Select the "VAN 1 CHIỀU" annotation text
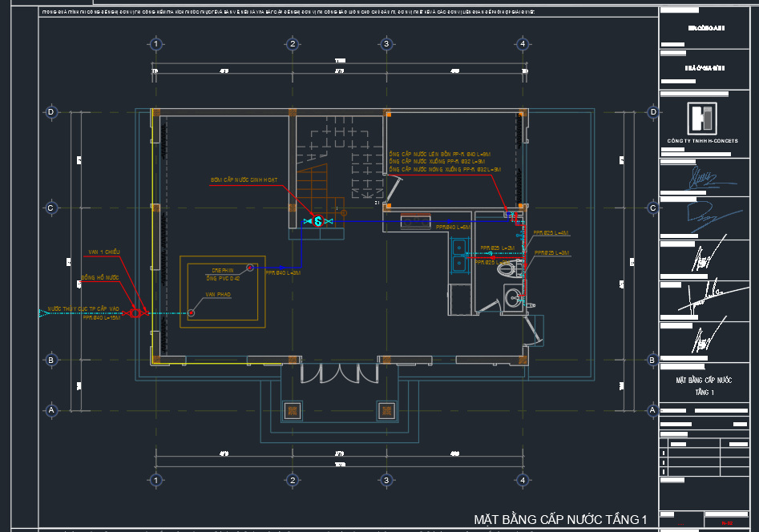The image size is (759, 532). [x=103, y=252]
